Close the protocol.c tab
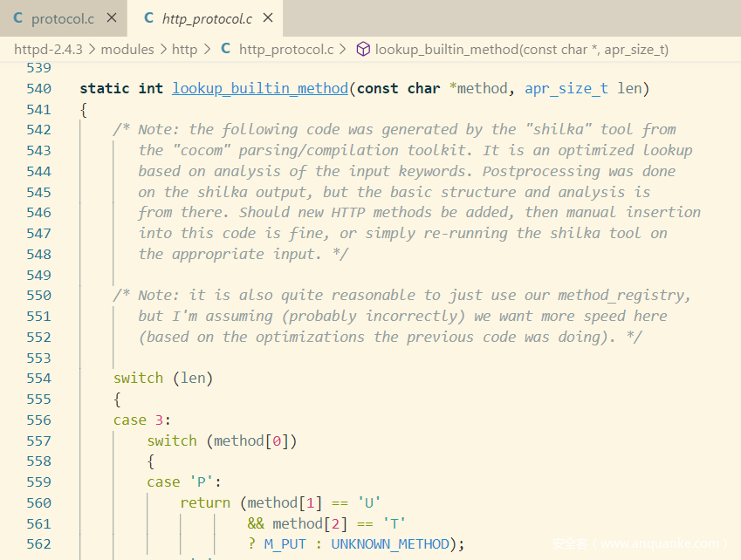The width and height of the screenshot is (741, 560). coord(111,18)
